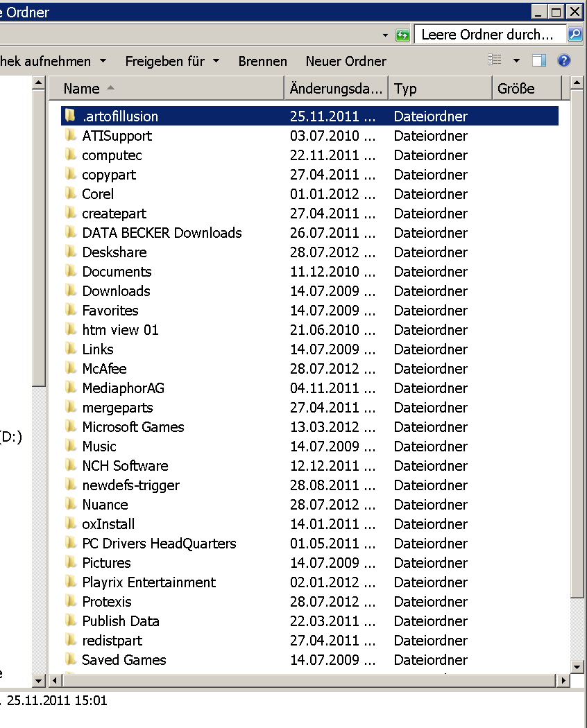Click the folder icon next to Music

tap(70, 446)
